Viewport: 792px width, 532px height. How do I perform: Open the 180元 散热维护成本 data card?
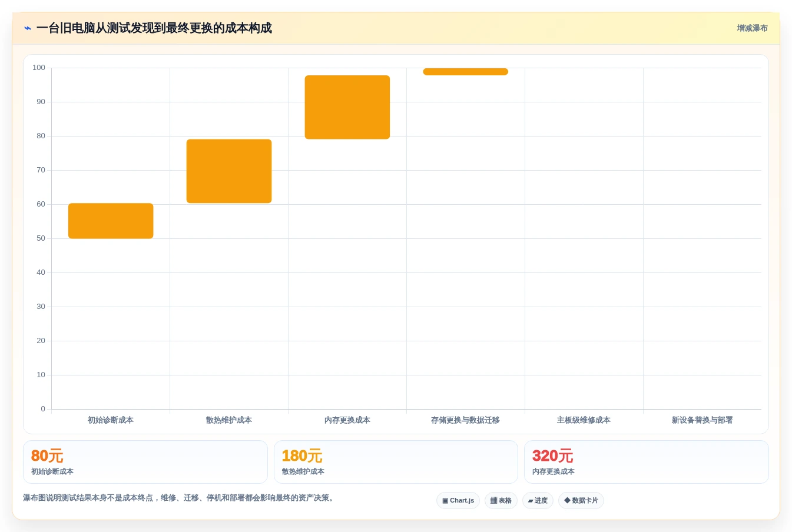click(x=396, y=462)
